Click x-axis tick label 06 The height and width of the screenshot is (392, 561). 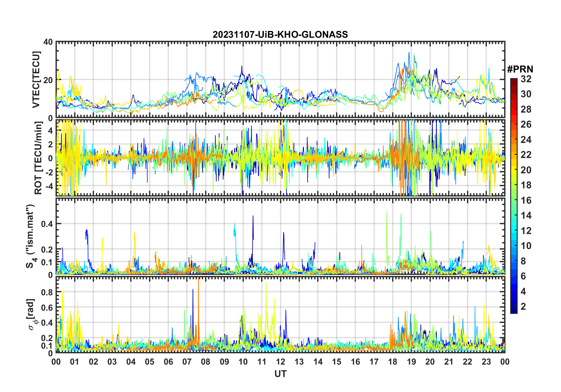168,362
